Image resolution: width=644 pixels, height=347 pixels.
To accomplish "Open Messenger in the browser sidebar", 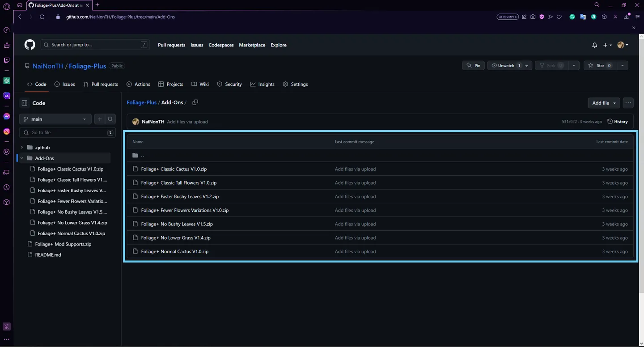I will (7, 116).
